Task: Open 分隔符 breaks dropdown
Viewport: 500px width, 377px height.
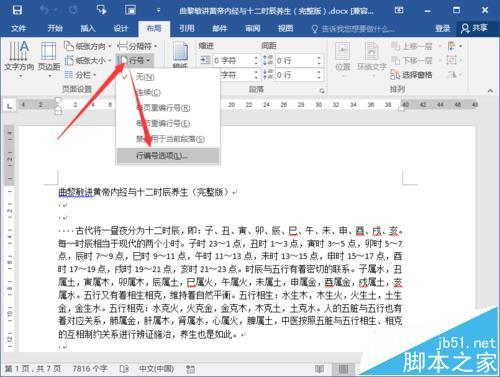Action: [x=137, y=46]
